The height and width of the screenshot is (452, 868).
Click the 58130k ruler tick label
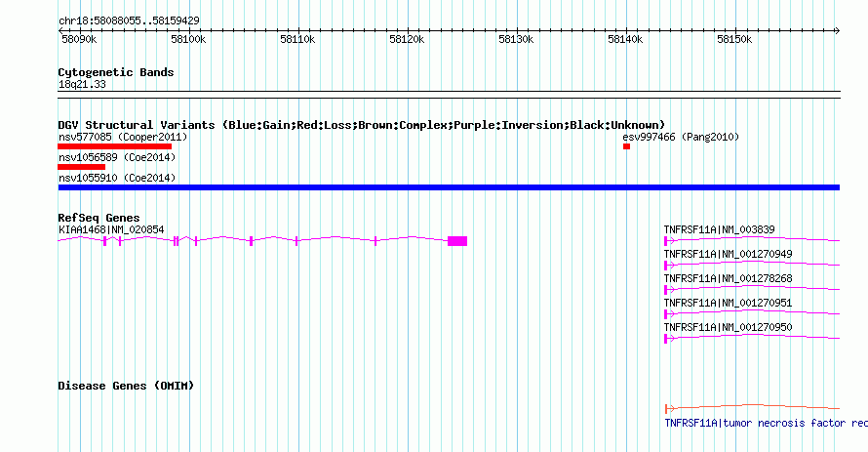pyautogui.click(x=516, y=39)
